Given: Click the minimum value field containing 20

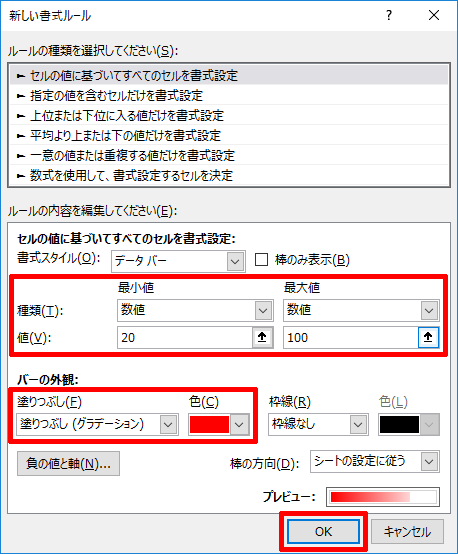Looking at the screenshot, I should (184, 337).
